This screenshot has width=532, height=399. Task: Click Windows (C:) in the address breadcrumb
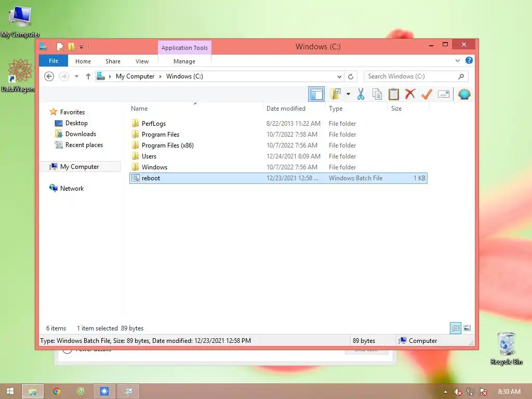(x=184, y=76)
